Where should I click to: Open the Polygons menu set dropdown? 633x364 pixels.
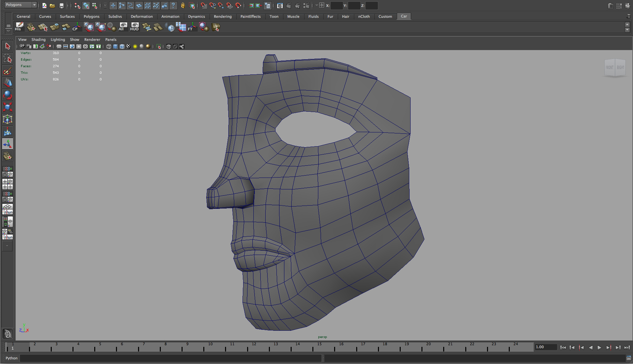[x=20, y=5]
